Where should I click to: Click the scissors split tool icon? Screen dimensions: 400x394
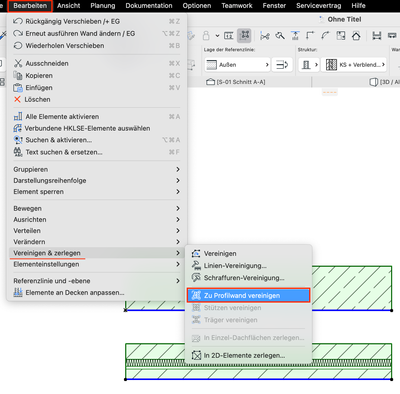tap(265, 36)
